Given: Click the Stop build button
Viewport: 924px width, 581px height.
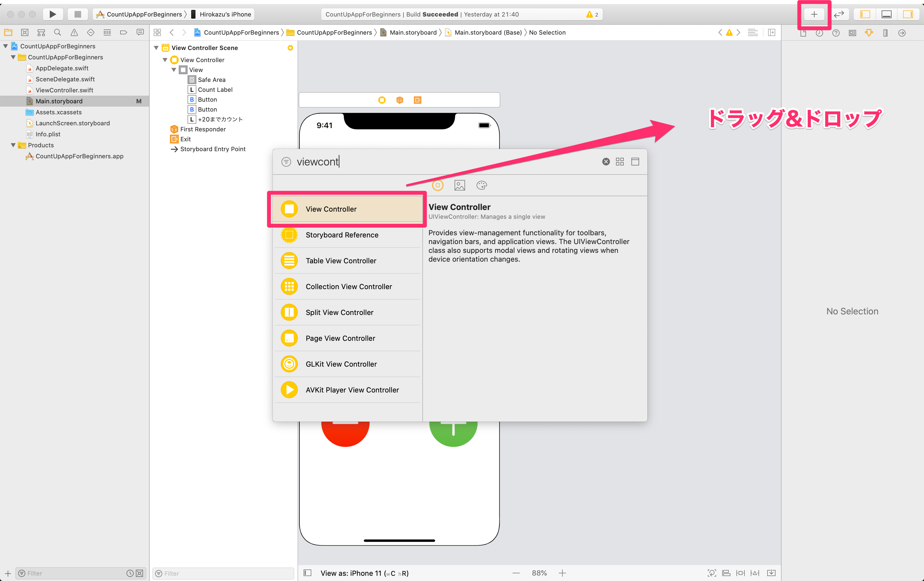Looking at the screenshot, I should 78,14.
